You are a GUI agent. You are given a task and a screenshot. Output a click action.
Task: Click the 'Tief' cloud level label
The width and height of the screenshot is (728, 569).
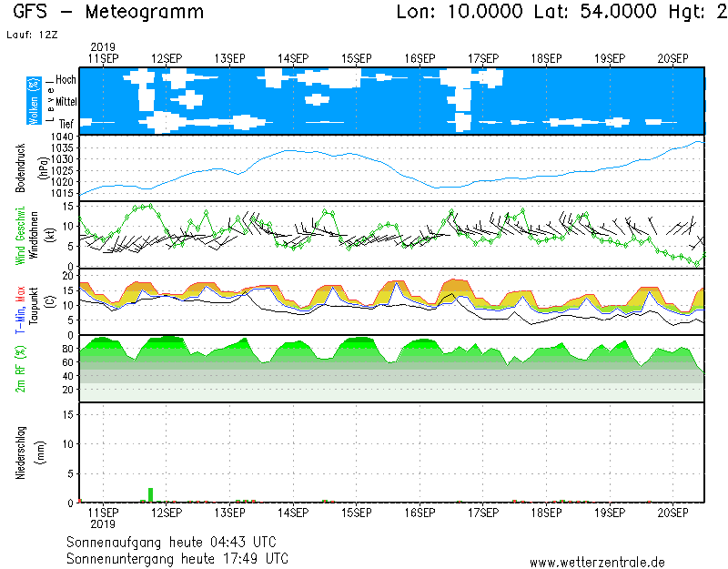(66, 124)
